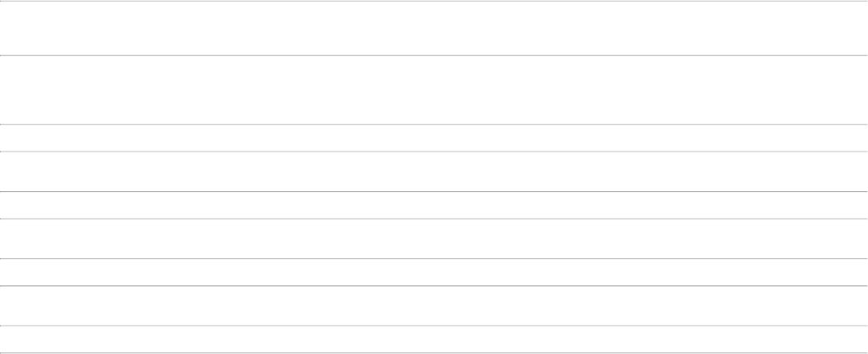Viewport: 868px width, 354px height.
Task: Select the first narrow blank row
Action: [434, 138]
